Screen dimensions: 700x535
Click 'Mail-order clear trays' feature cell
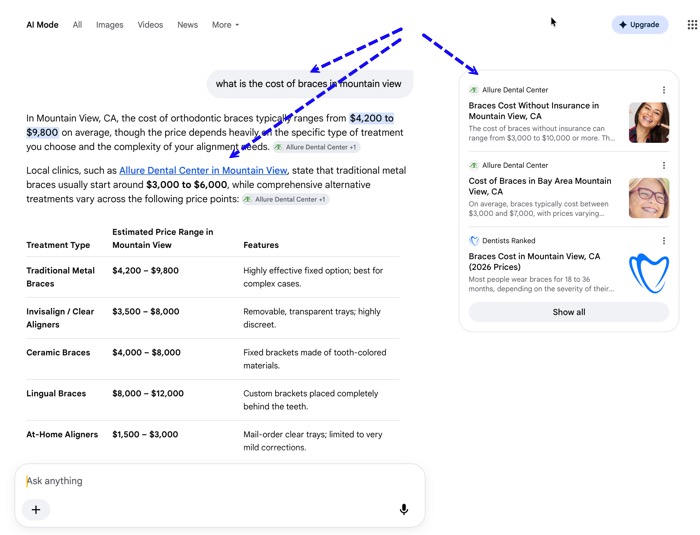tap(313, 441)
